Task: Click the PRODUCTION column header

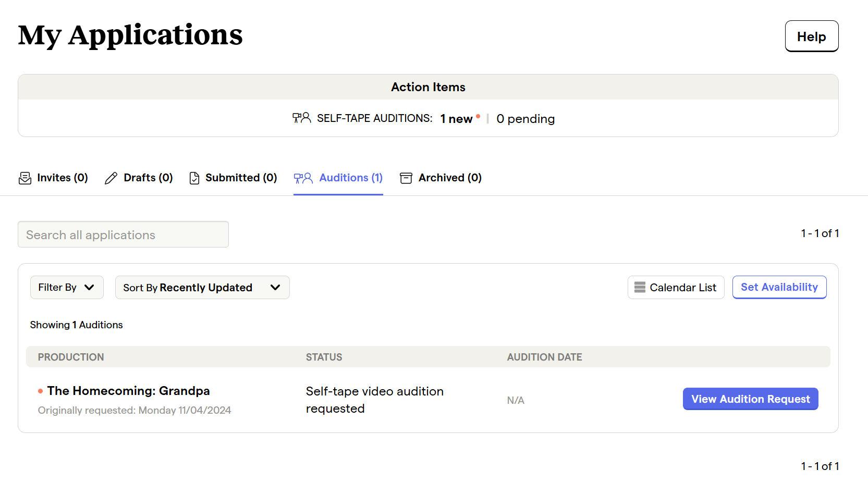Action: [71, 357]
